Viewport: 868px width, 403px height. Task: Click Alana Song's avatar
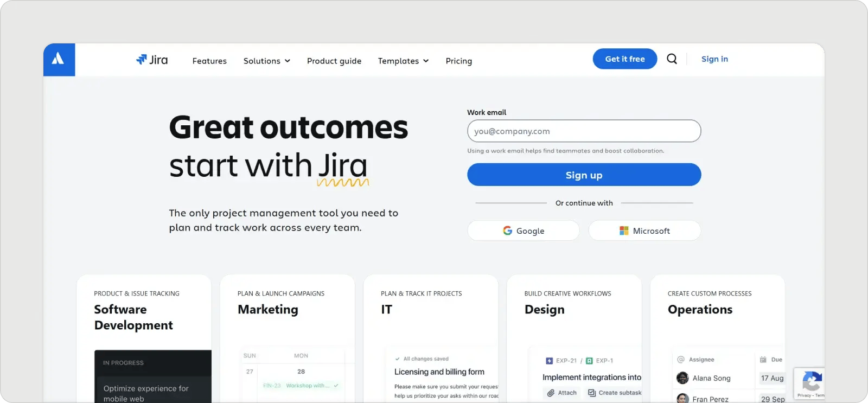click(x=682, y=378)
